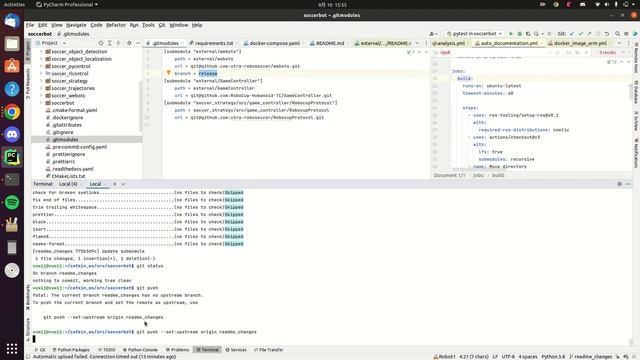Open Activities overview in the top bar
The image size is (640, 360).
14,4
